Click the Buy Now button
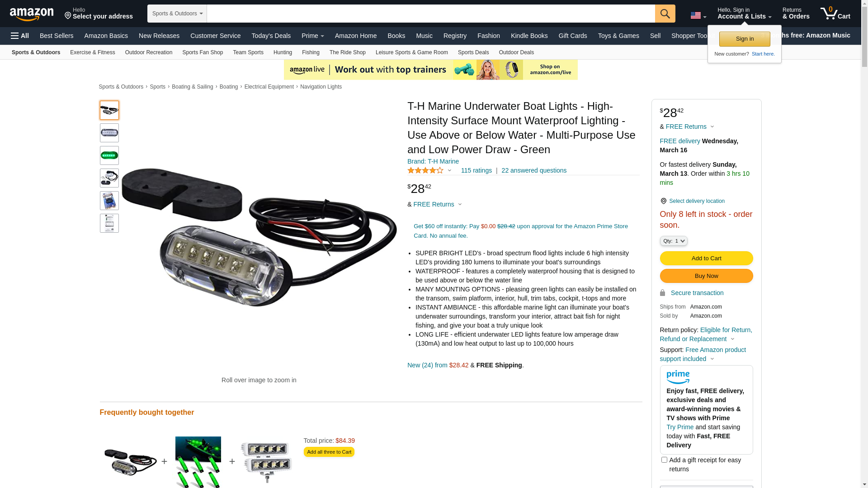 tap(706, 276)
